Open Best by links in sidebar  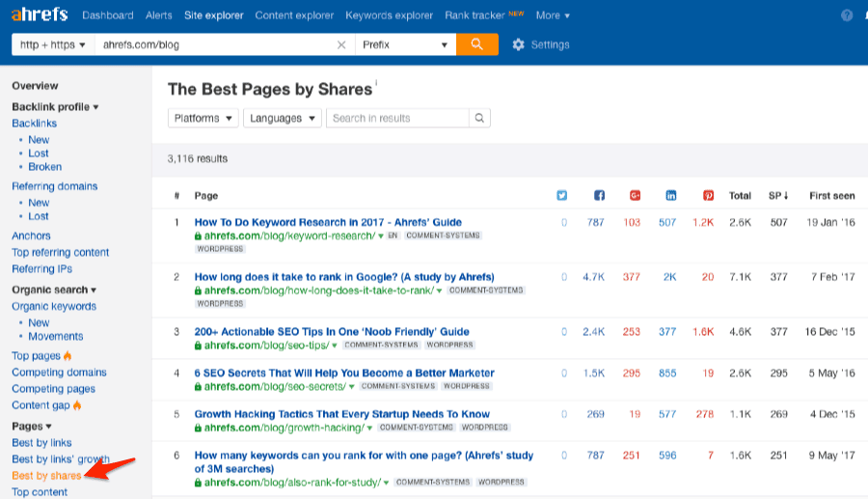41,442
